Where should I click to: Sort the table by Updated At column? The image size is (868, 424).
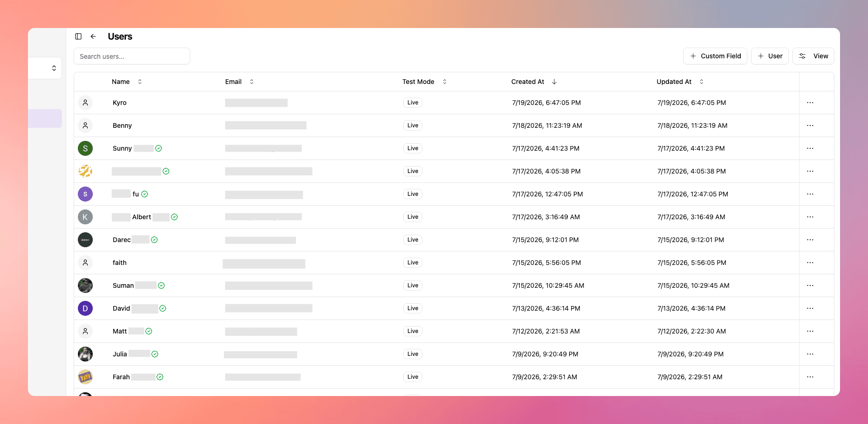tap(680, 82)
